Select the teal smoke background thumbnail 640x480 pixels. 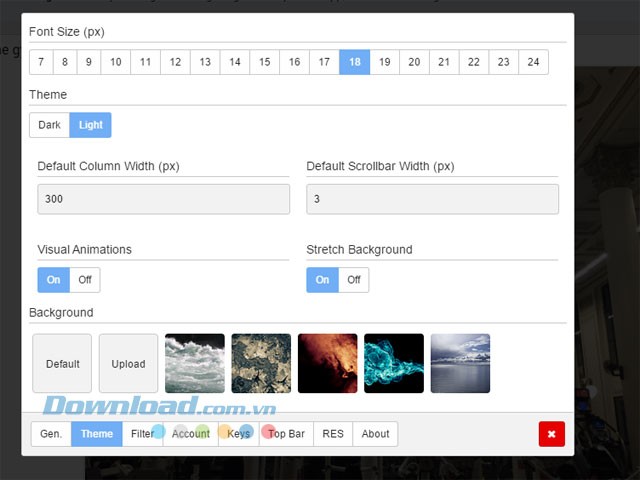[394, 363]
